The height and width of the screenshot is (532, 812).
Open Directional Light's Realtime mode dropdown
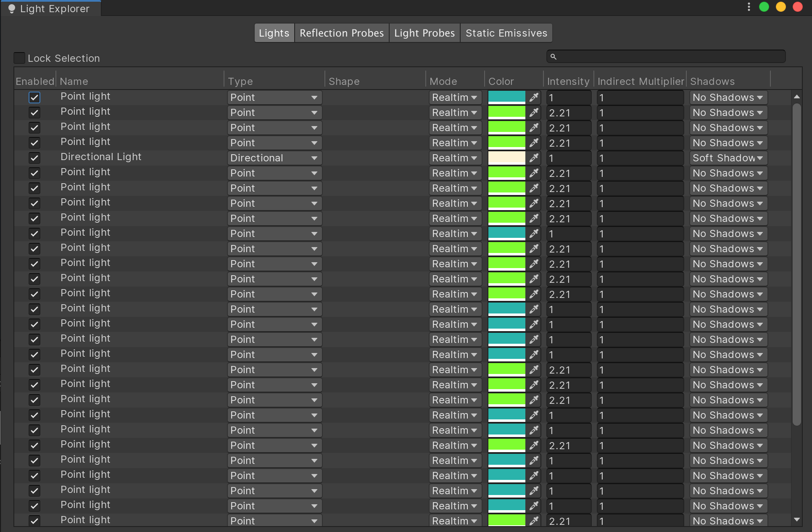[x=455, y=158]
